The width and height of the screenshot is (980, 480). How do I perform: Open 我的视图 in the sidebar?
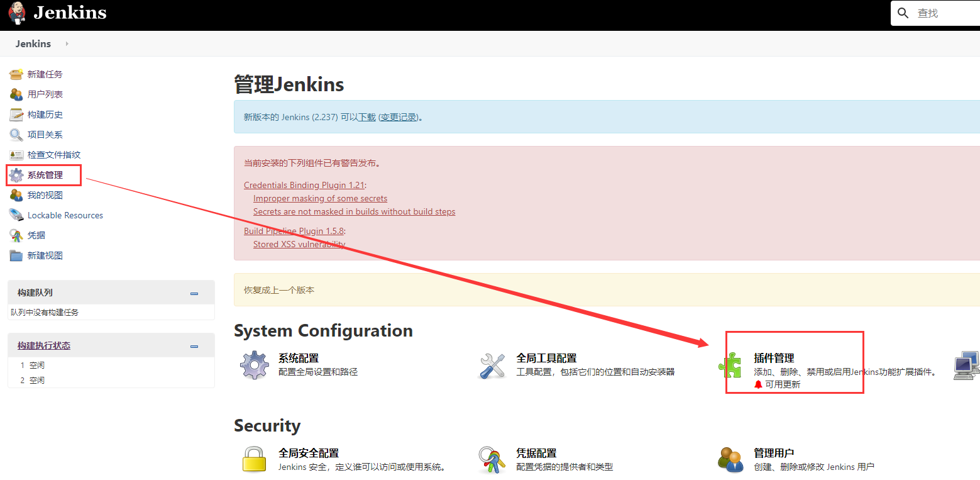click(45, 195)
